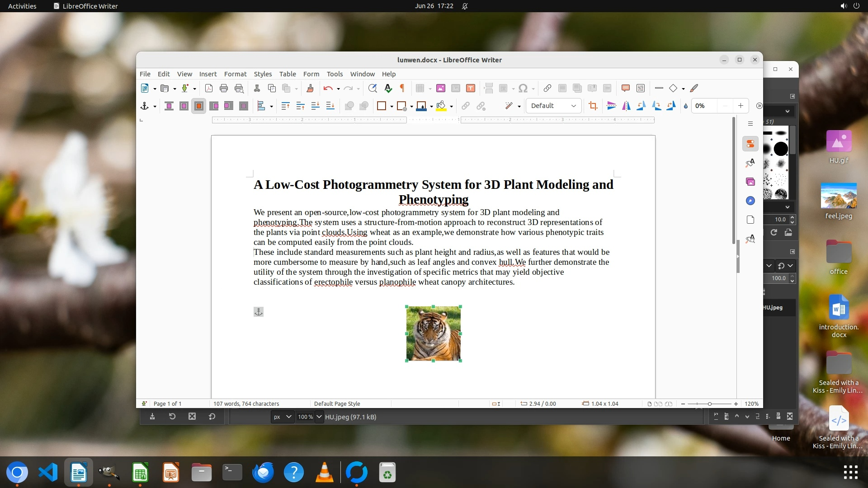The width and height of the screenshot is (868, 488).
Task: Expand the anchor type dropdown arrow
Action: (x=155, y=106)
